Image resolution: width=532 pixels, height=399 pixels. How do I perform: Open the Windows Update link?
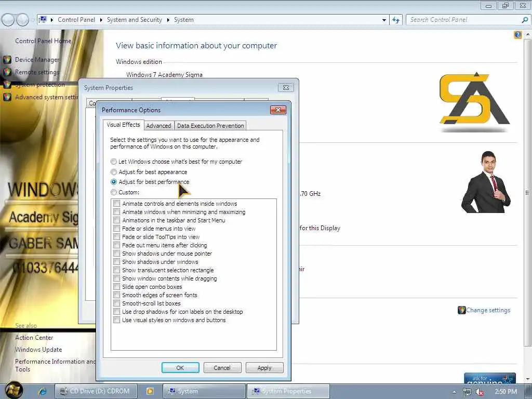coord(38,350)
